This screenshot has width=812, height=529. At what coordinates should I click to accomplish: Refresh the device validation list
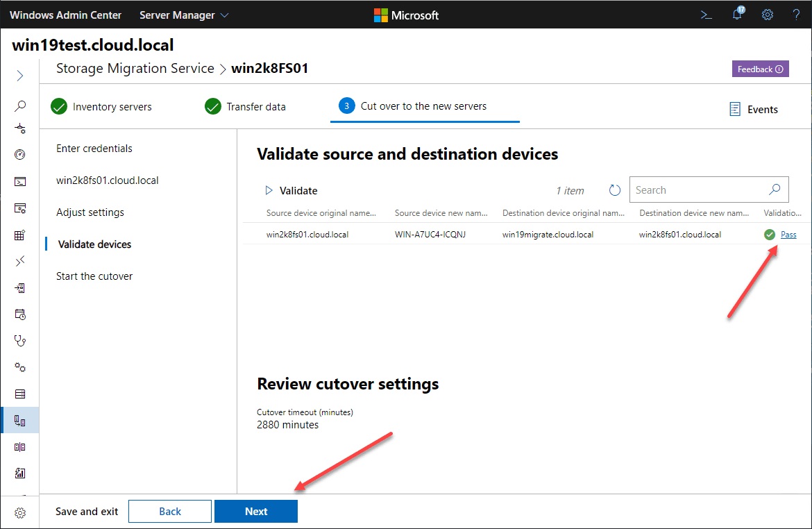click(x=614, y=190)
